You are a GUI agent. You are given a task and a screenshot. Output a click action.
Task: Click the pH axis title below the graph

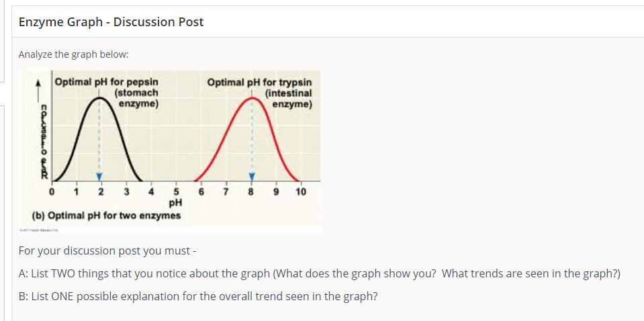tap(175, 203)
